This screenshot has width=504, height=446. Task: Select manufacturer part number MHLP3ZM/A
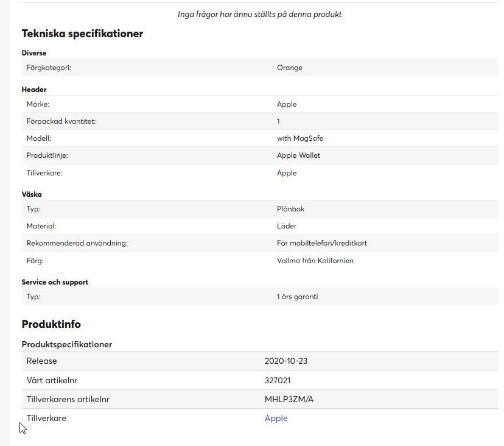point(289,399)
